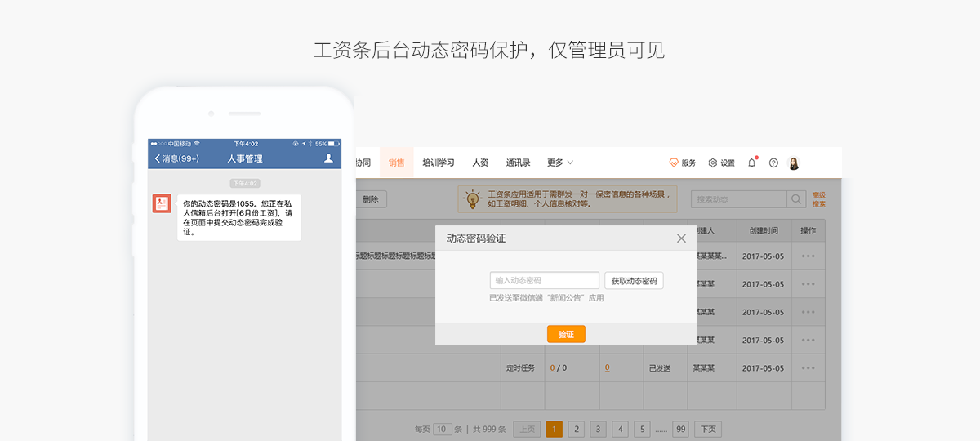
Task: Open row actions for first table row
Action: click(808, 256)
